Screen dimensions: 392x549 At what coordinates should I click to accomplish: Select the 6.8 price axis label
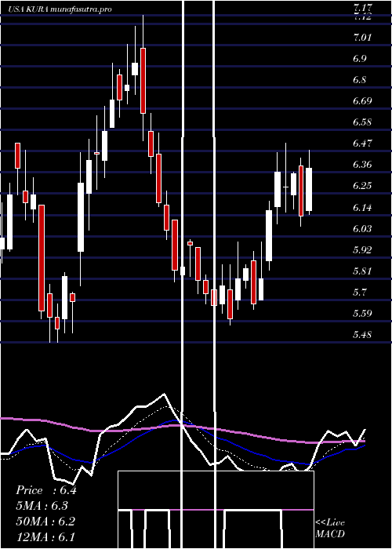tap(360, 80)
